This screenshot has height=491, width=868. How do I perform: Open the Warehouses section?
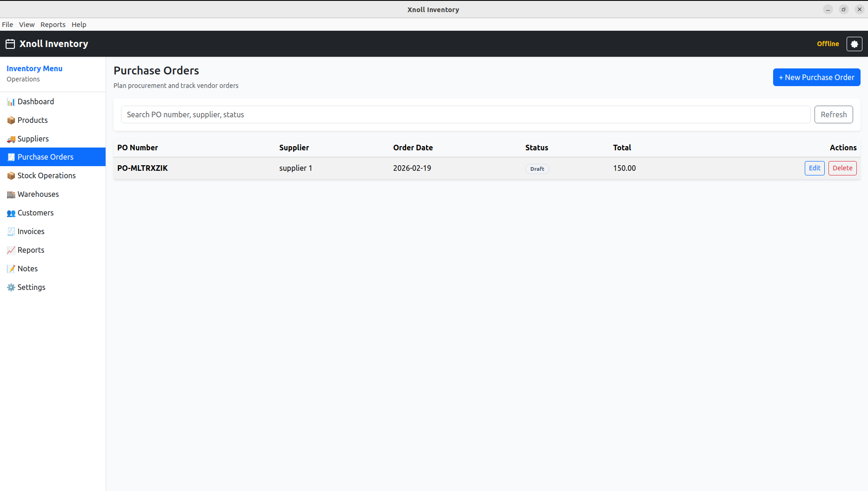[38, 194]
